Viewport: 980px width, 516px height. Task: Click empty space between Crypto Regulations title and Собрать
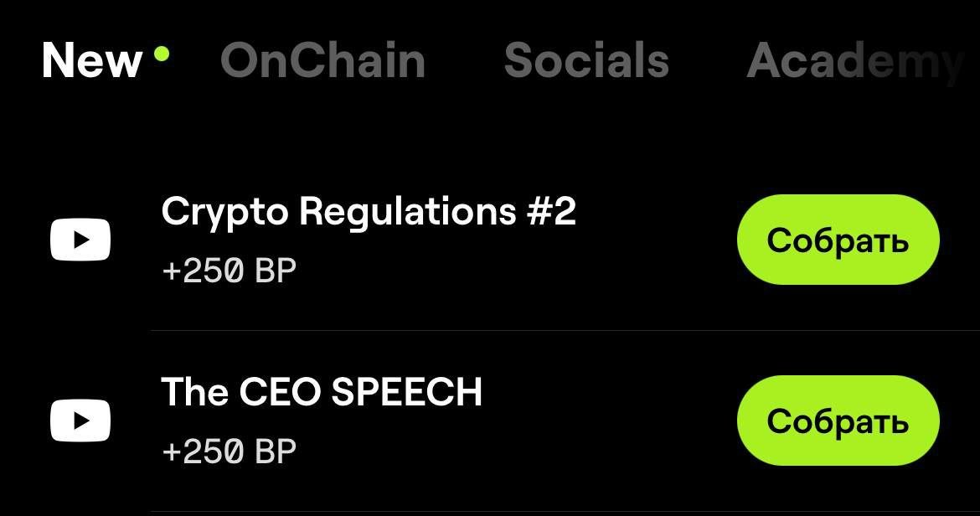(x=653, y=240)
